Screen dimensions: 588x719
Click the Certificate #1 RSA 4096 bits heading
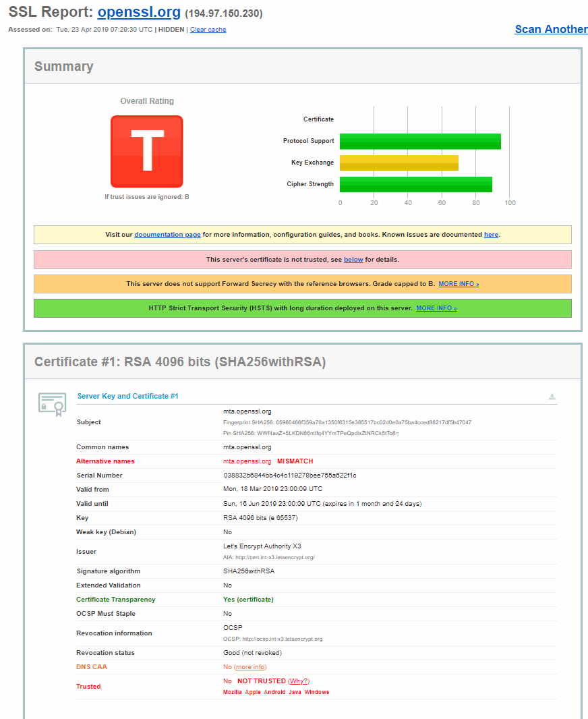tap(180, 362)
